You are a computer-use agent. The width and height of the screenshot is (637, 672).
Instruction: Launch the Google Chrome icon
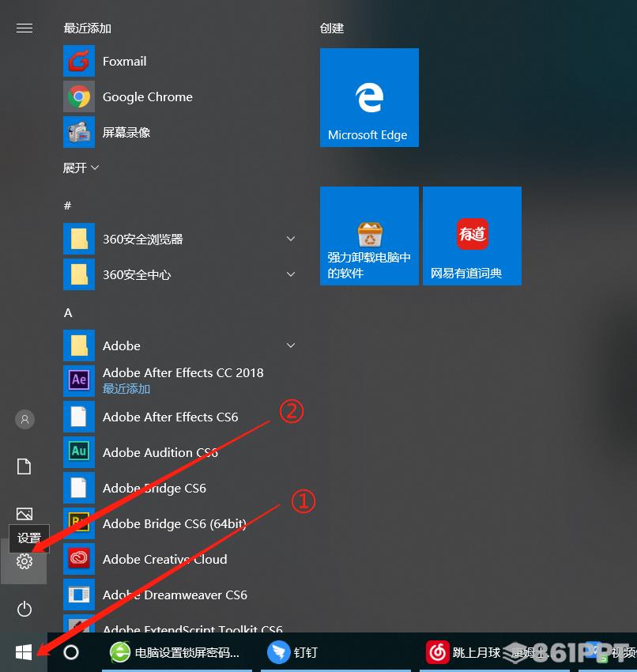point(79,97)
